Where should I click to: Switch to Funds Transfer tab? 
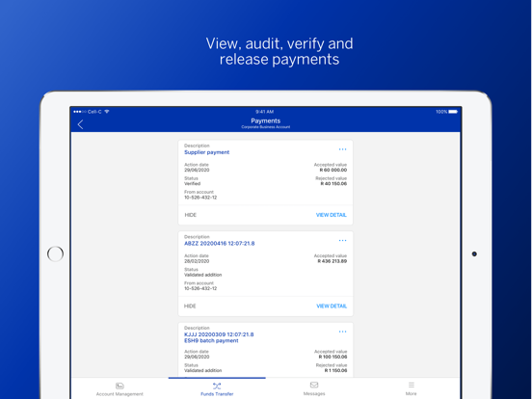click(217, 388)
